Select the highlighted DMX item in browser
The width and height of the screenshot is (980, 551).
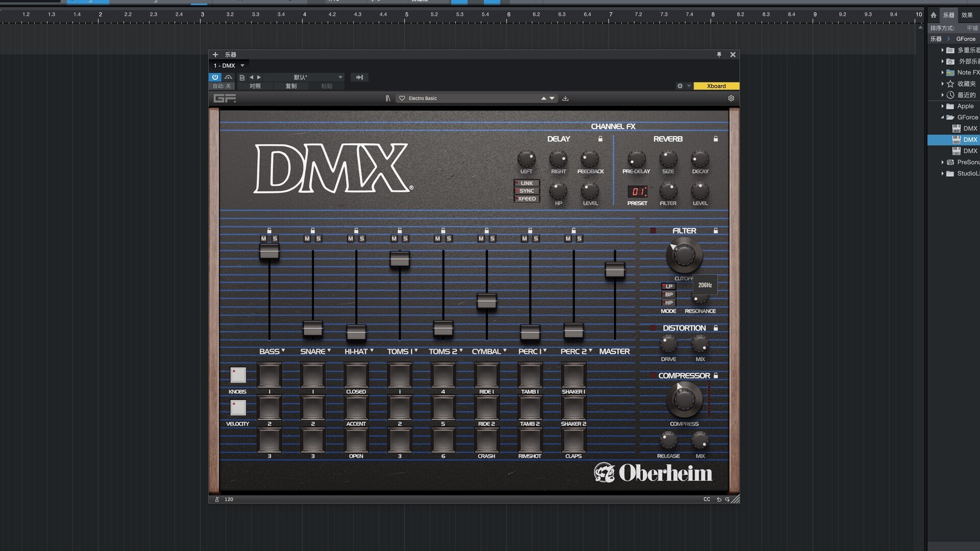[x=970, y=140]
